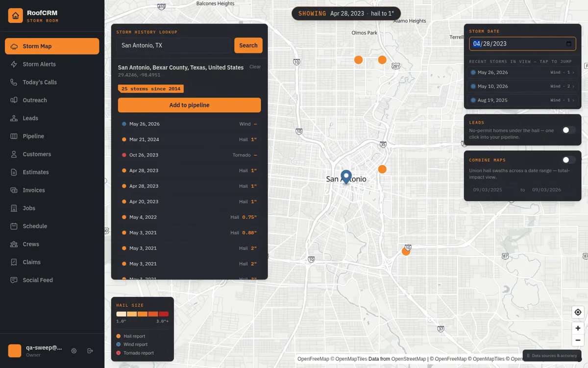Jump to the Aug 19, 2025 recent storm
588x368 pixels.
point(522,100)
